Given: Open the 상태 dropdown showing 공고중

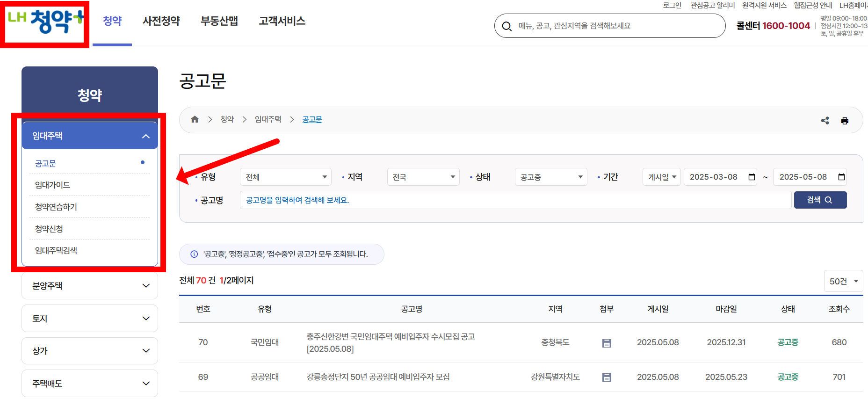Looking at the screenshot, I should point(551,177).
